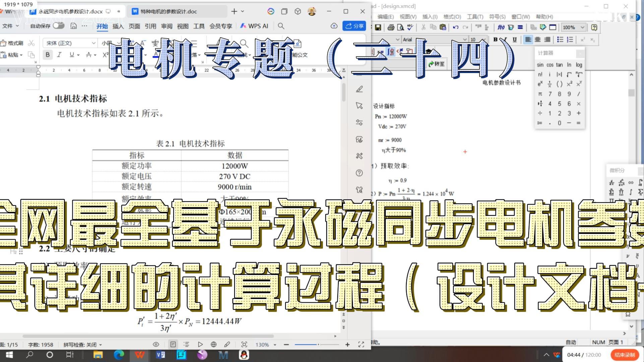Click the Mathcad print icon

(390, 27)
